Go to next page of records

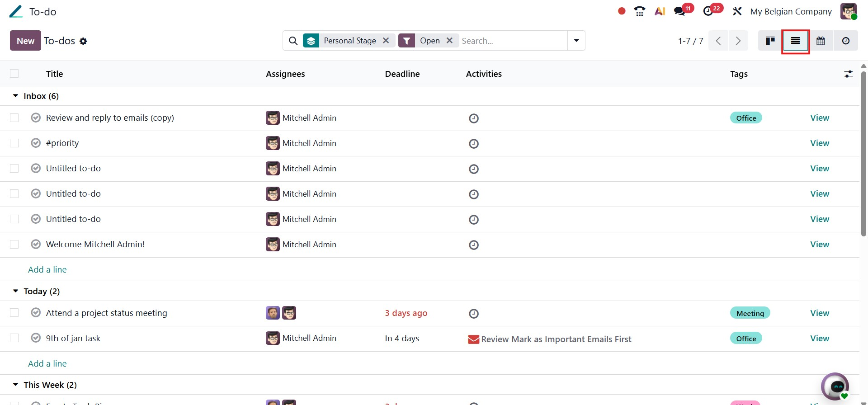[x=738, y=41]
